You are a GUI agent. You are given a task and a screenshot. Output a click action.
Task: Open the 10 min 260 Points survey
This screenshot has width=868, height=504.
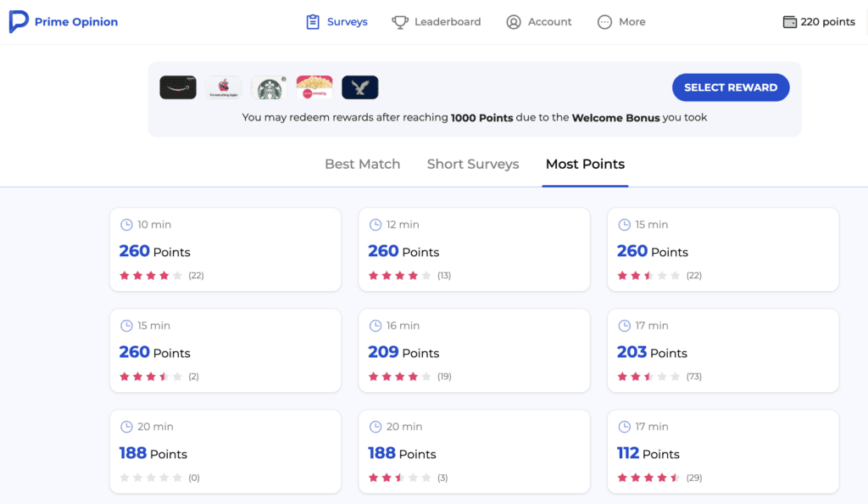(x=225, y=249)
